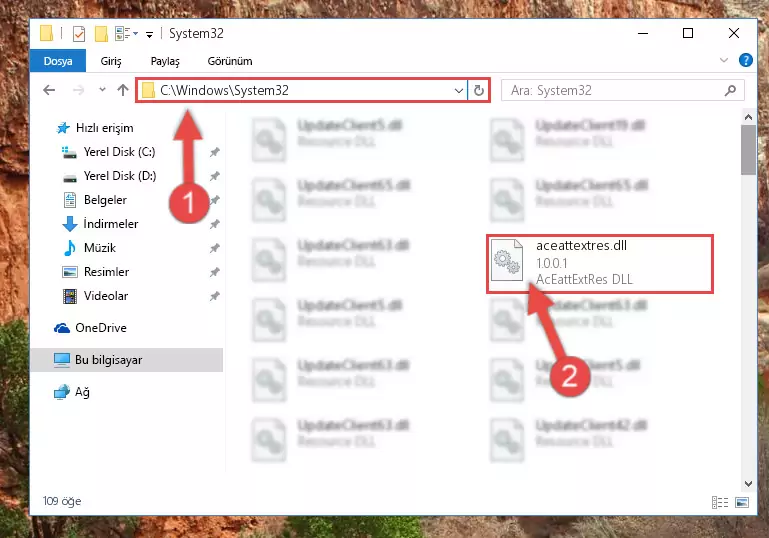Go forward with the forward arrow
Image resolution: width=769 pixels, height=538 pixels.
[78, 90]
